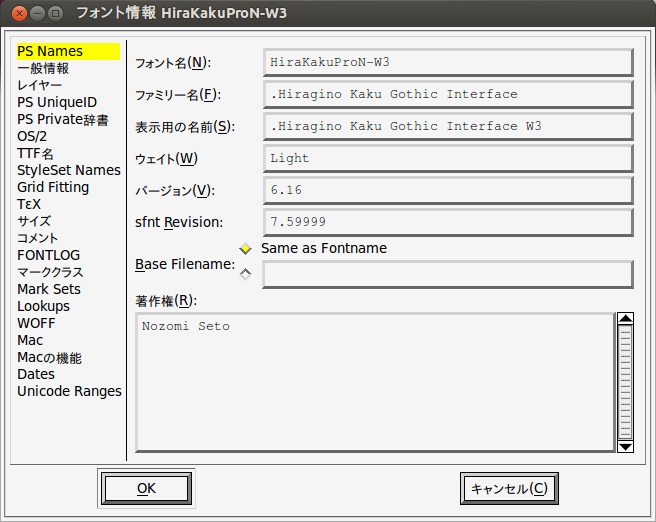Click the バージョン field showing 6.16
The height and width of the screenshot is (522, 656).
448,190
